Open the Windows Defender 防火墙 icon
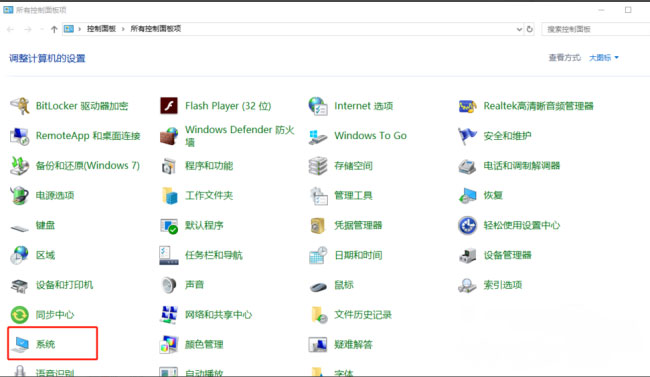650x377 pixels. click(x=169, y=136)
